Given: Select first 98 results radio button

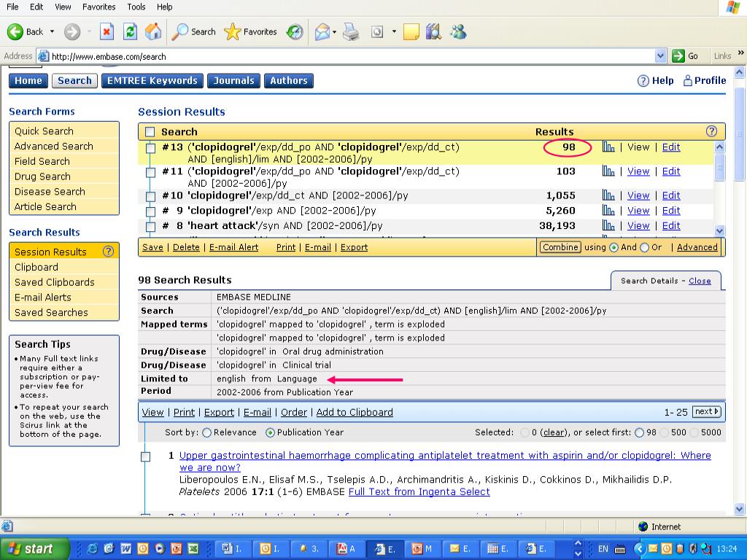Looking at the screenshot, I should [x=639, y=433].
